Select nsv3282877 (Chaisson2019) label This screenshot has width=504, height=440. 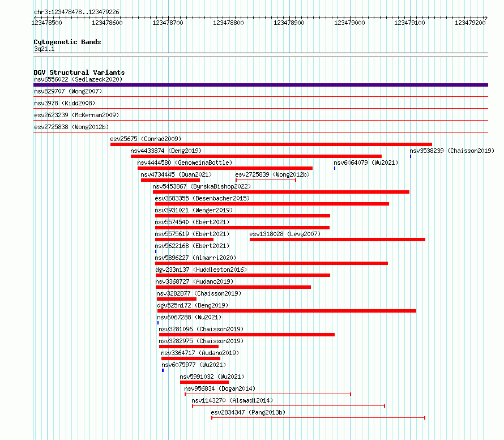click(199, 293)
